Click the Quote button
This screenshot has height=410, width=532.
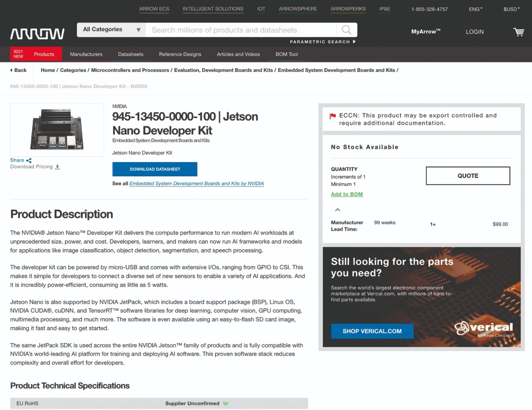pyautogui.click(x=468, y=176)
